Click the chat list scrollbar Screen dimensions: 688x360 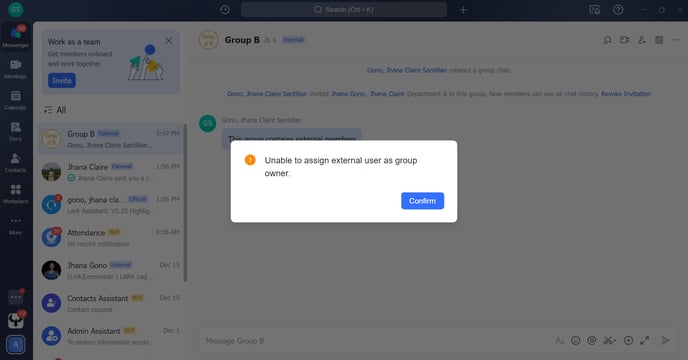pyautogui.click(x=185, y=203)
